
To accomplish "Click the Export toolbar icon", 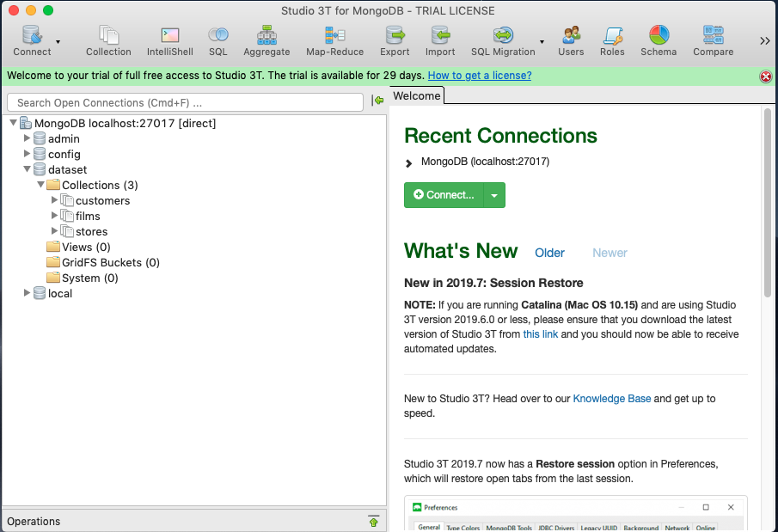I will 395,40.
